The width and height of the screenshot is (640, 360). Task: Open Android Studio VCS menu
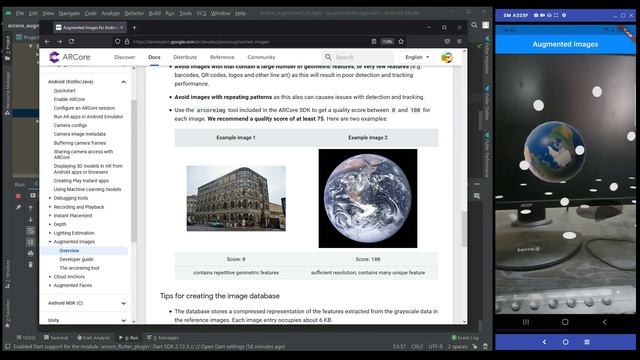point(201,13)
